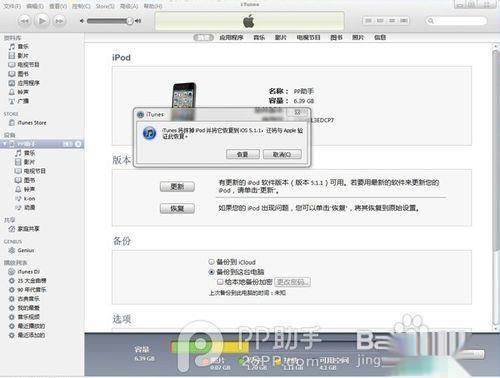
Task: Click 恢复 button in 版本 section
Action: pyautogui.click(x=177, y=209)
